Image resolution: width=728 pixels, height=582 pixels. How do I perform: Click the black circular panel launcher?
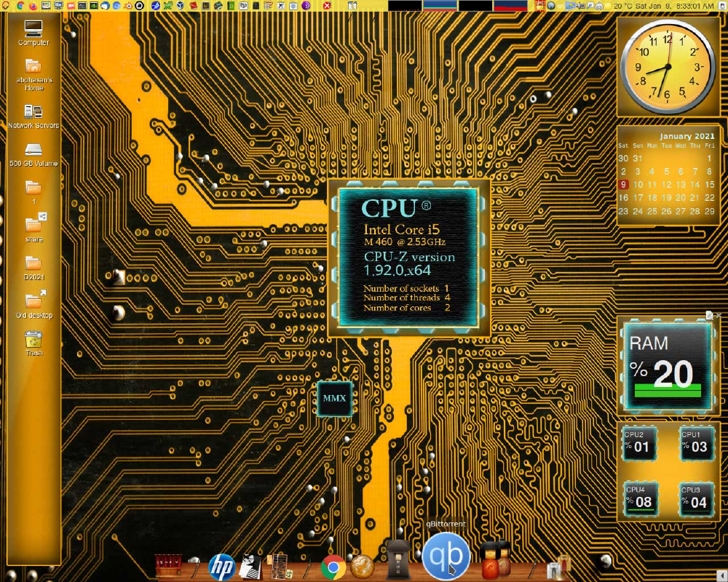140,6
